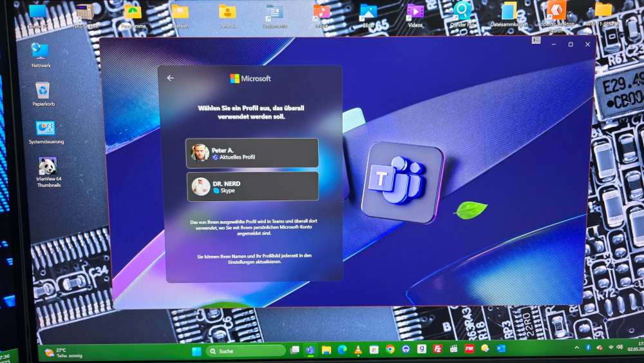Open the weather widget showing 27°C
This screenshot has height=363, width=644.
64,353
